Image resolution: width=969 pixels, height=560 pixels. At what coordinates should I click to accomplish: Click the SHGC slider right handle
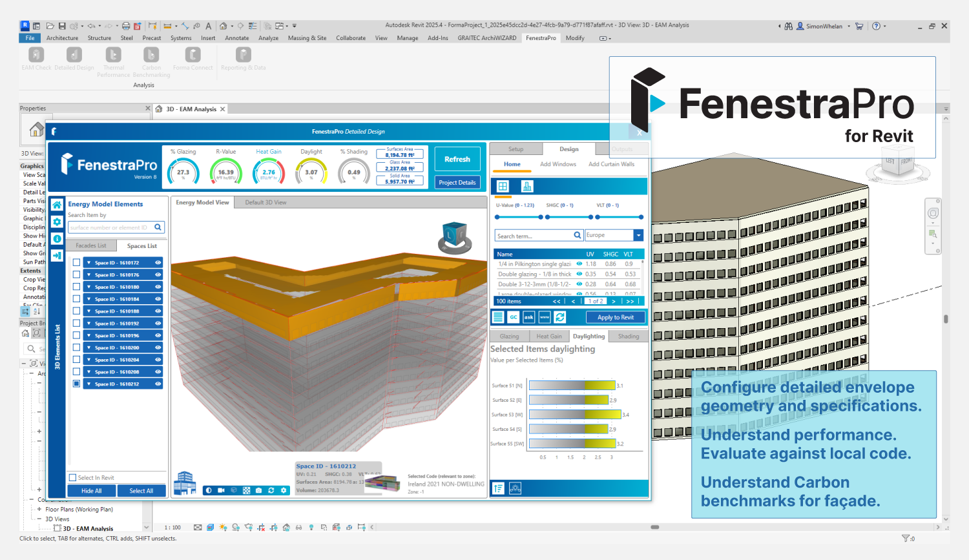[590, 217]
